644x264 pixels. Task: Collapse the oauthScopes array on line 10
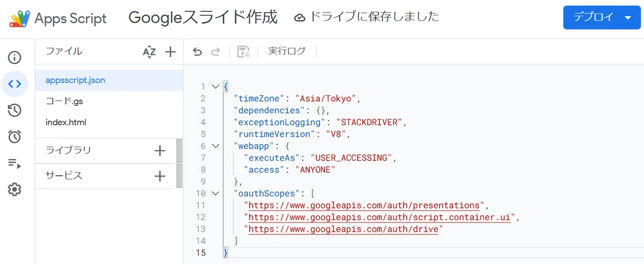pos(215,193)
